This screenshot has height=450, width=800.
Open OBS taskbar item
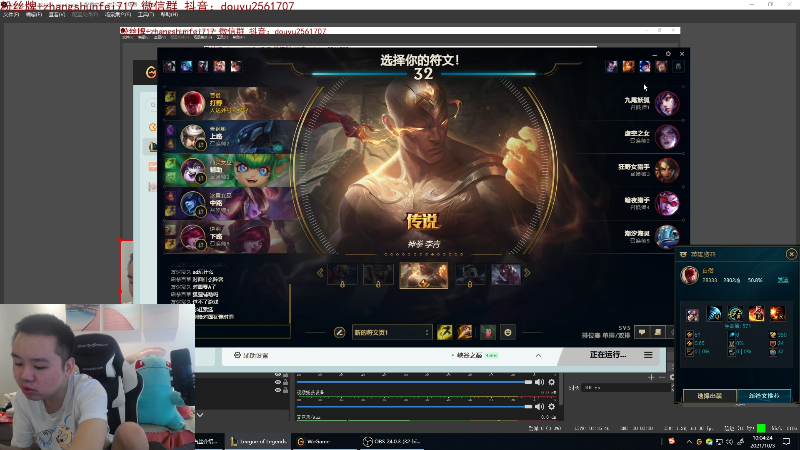click(392, 441)
